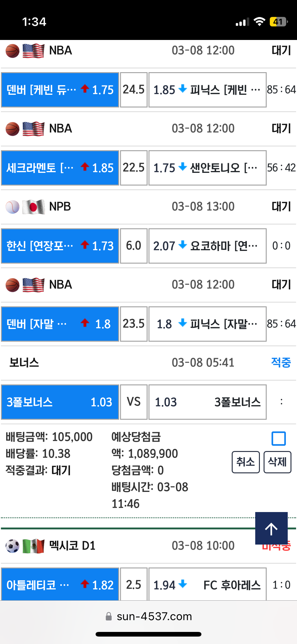Tap the soccer ball icon for 멕시코 D1
The width and height of the screenshot is (297, 644).
[x=12, y=546]
